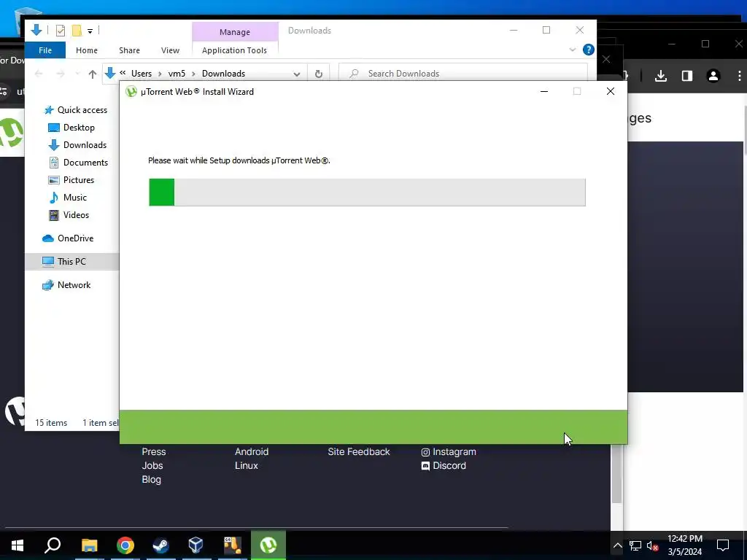747x560 pixels.
Task: Select vm5 in the address path
Action: pyautogui.click(x=177, y=74)
